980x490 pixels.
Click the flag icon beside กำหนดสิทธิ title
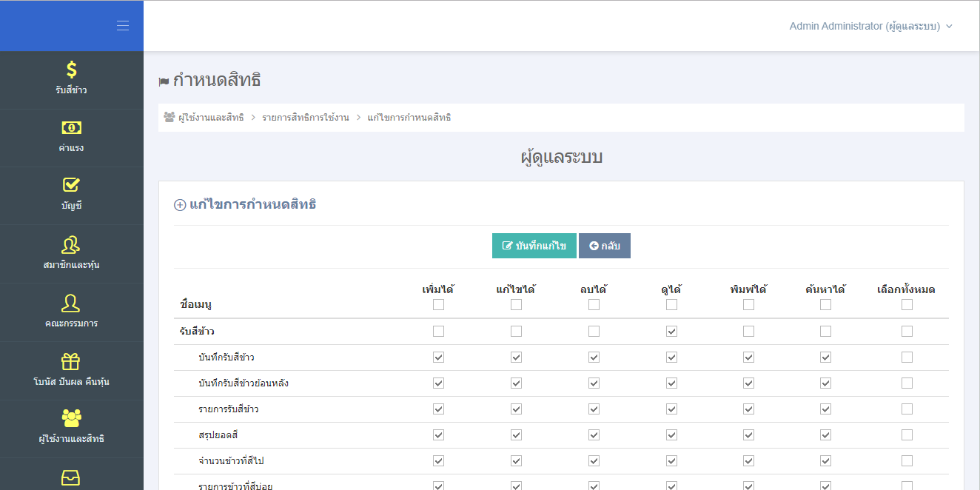pos(164,81)
